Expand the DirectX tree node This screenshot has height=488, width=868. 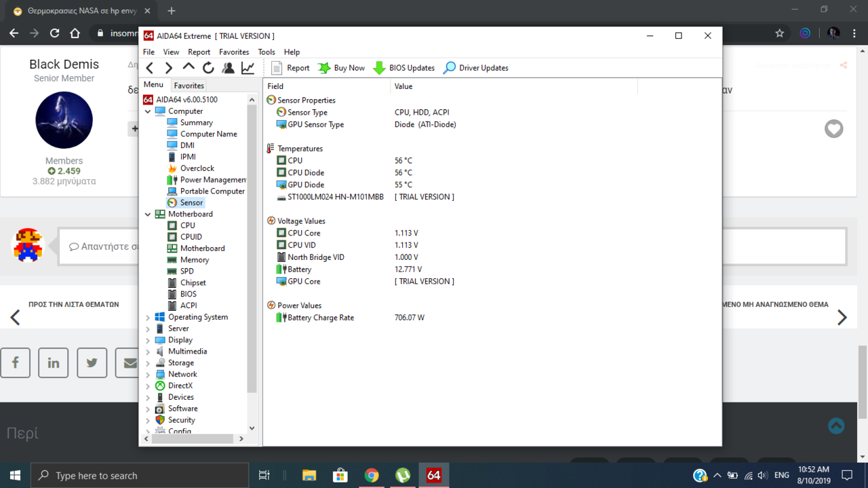tap(148, 386)
